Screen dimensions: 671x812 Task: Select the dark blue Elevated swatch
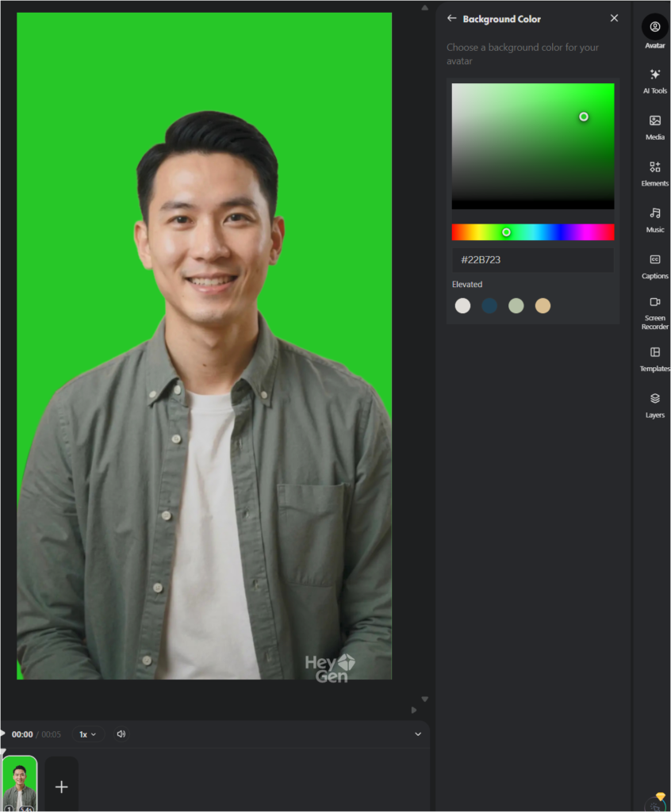click(489, 306)
